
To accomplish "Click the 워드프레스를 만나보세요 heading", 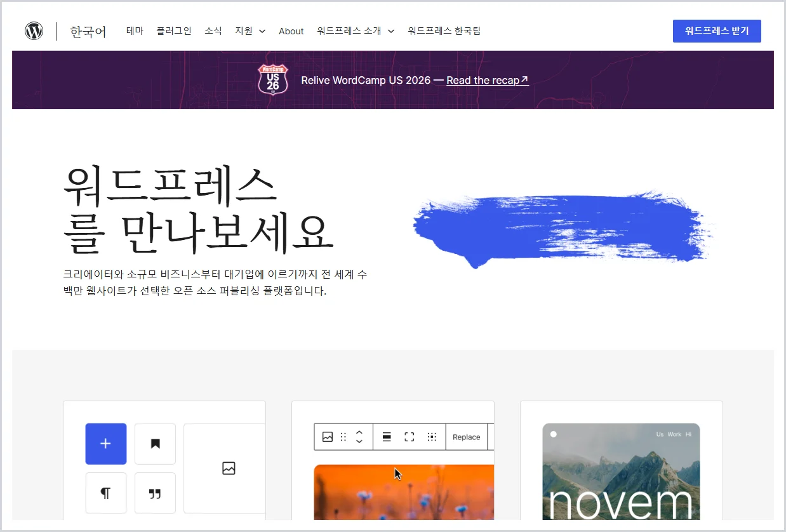I will tap(198, 208).
